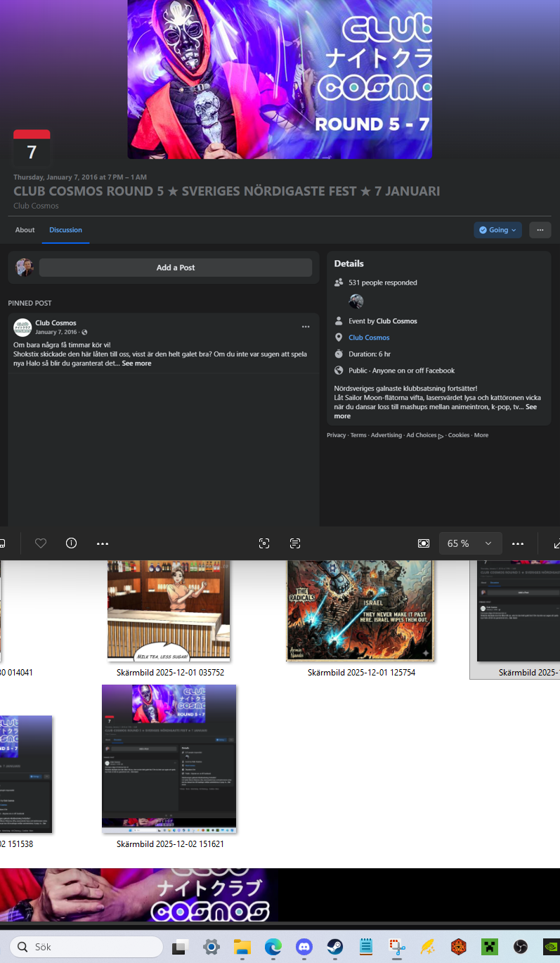This screenshot has height=963, width=560.
Task: Open the Privacy footer link
Action: coord(336,435)
